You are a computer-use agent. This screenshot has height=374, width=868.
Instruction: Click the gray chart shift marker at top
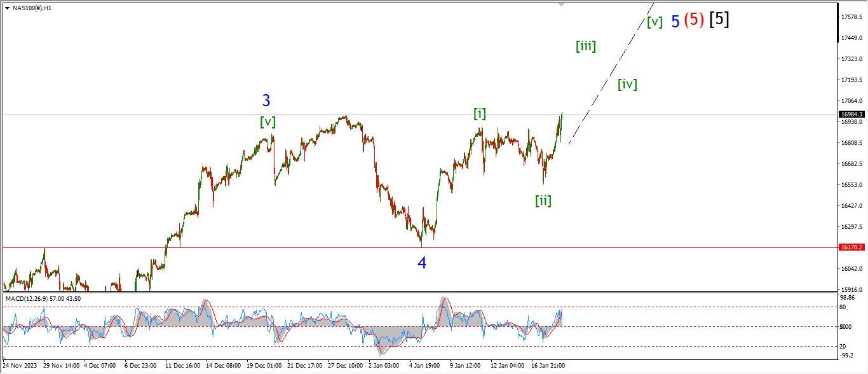click(x=561, y=4)
